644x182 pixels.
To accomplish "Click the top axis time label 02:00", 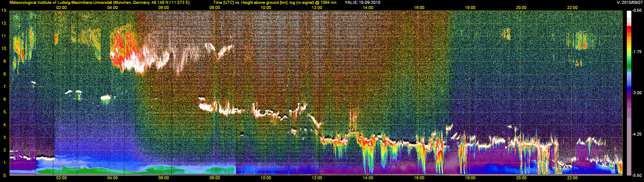I will tap(61, 8).
